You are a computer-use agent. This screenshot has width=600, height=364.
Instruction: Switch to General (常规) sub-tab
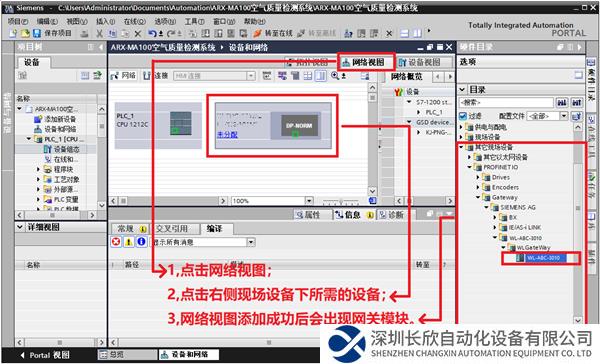tap(130, 229)
